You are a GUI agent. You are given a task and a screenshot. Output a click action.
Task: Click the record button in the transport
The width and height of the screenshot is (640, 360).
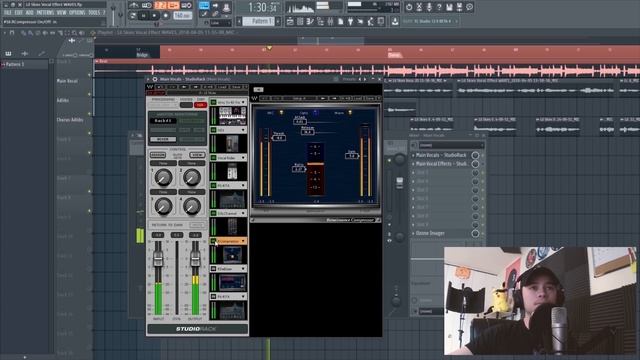pos(166,16)
